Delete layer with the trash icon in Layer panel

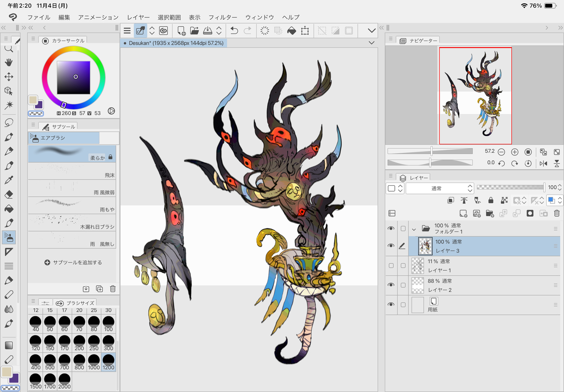click(557, 213)
